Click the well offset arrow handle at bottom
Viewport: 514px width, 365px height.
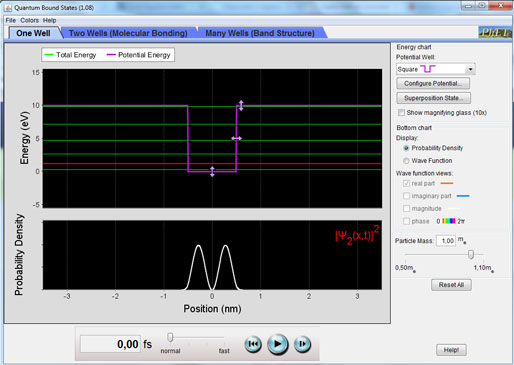pos(212,171)
